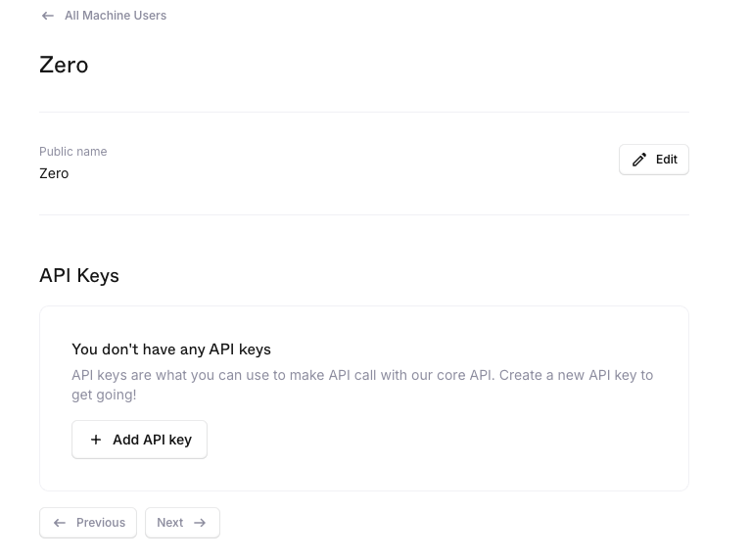Click the plus icon in Add API key
751x560 pixels.
[96, 440]
